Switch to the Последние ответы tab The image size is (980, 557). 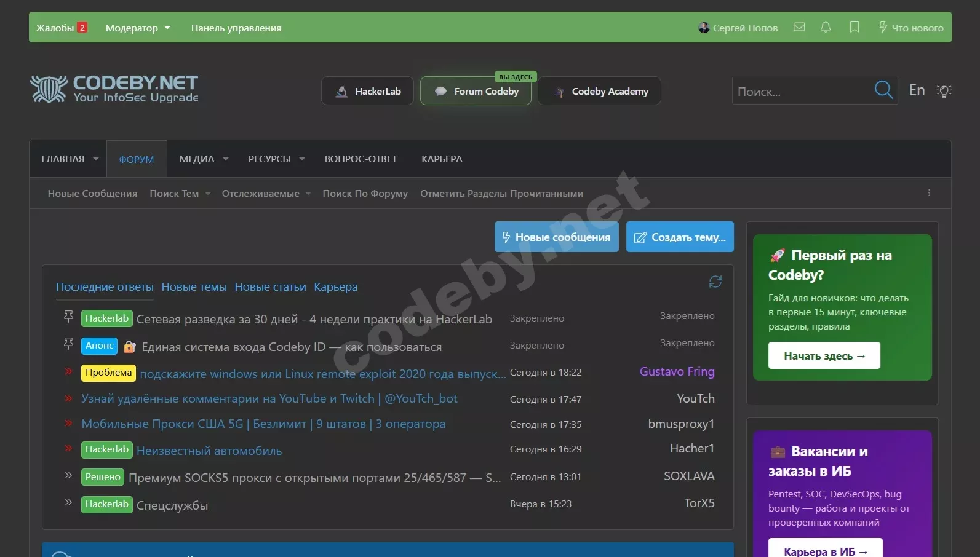[105, 287]
